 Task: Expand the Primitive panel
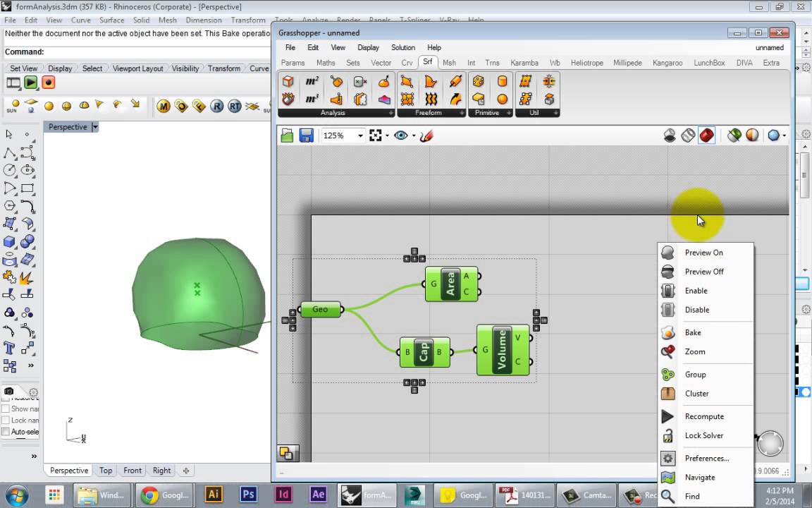(x=508, y=113)
